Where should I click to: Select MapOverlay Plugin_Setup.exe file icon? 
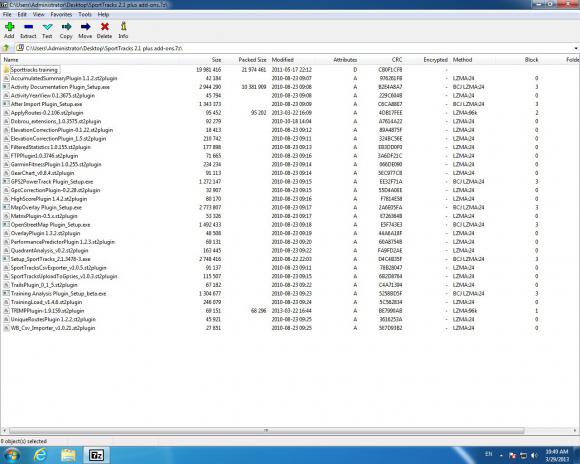coord(6,207)
